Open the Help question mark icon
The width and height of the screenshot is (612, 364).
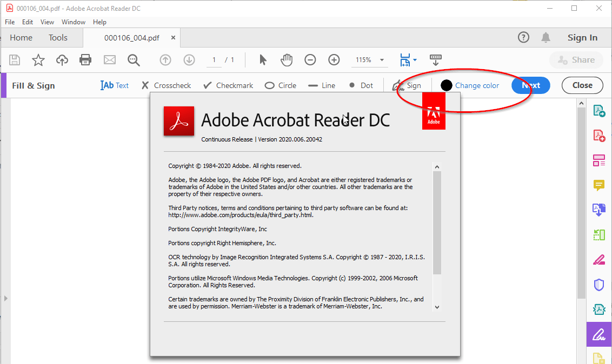tap(523, 37)
